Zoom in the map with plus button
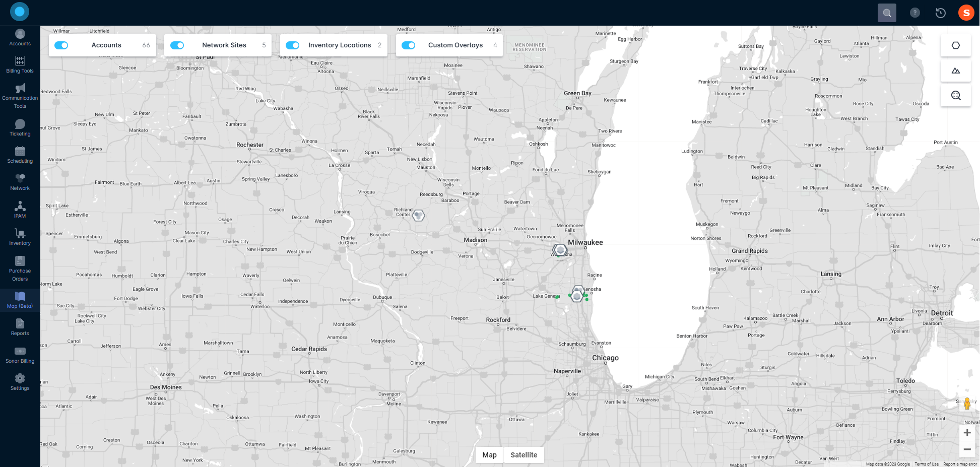The width and height of the screenshot is (980, 467). pos(967,433)
